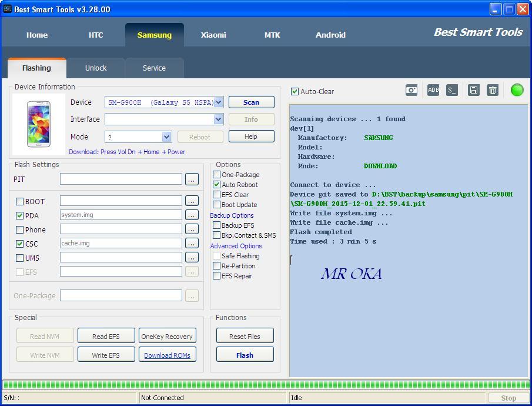This screenshot has width=532, height=406.
Task: Click 'Download: Press Vol Dn + Home + Power' hint
Action: (127, 152)
